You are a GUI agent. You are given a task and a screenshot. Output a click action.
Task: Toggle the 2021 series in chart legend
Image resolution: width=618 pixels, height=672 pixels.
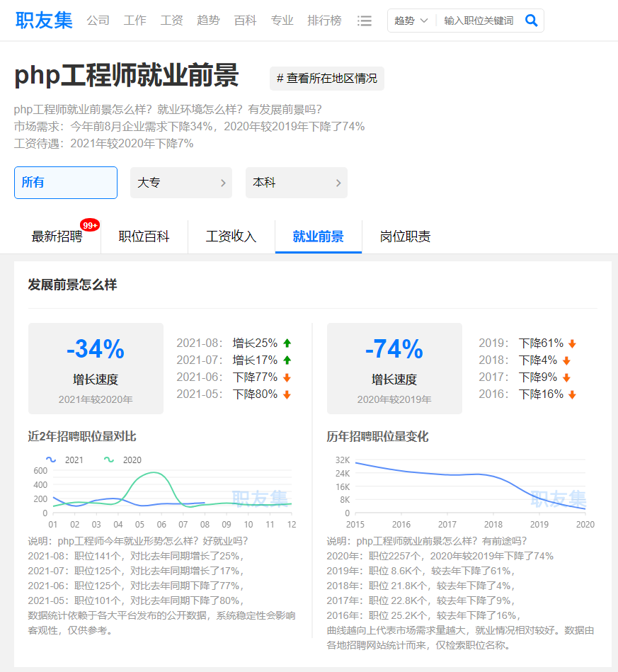[64, 460]
